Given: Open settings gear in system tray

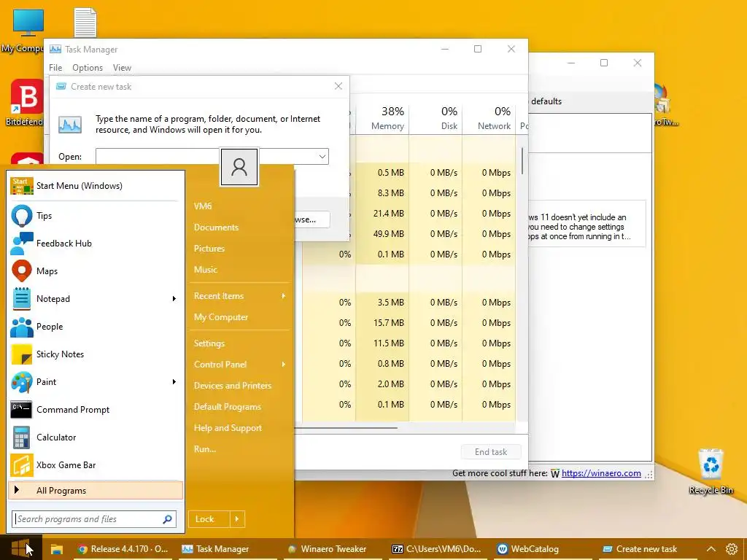Looking at the screenshot, I should 732,549.
